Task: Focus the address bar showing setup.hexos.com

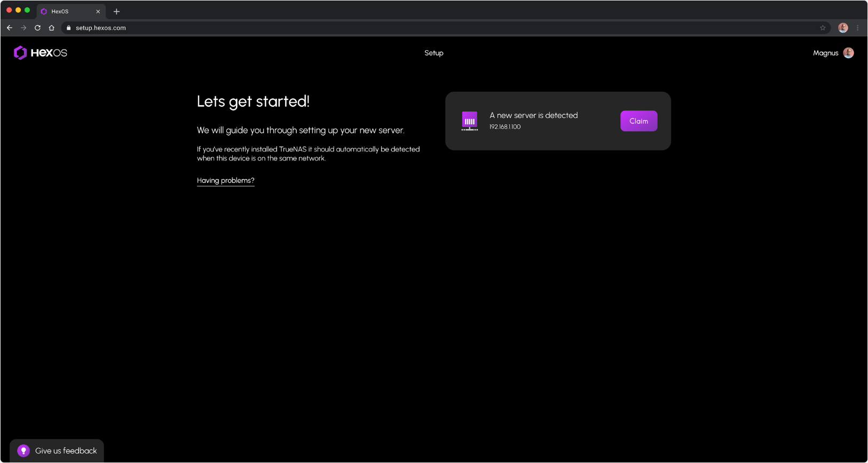Action: pos(446,28)
